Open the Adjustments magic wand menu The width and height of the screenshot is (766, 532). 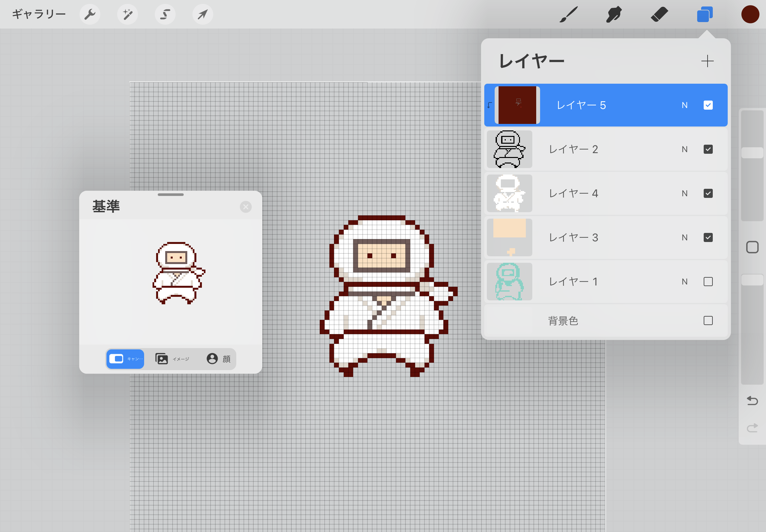tap(127, 14)
